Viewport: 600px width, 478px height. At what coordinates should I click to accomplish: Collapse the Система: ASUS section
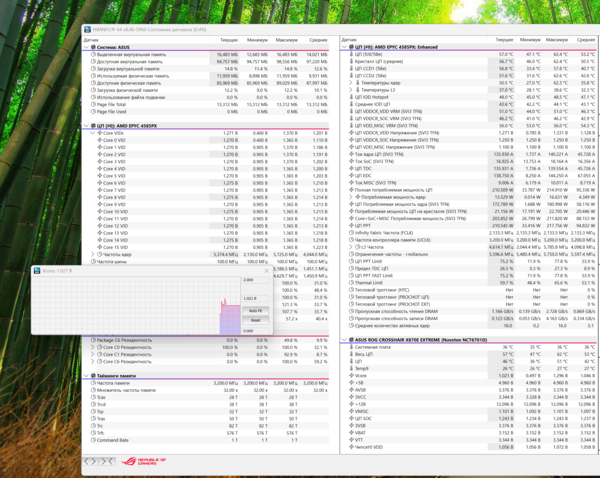point(86,47)
